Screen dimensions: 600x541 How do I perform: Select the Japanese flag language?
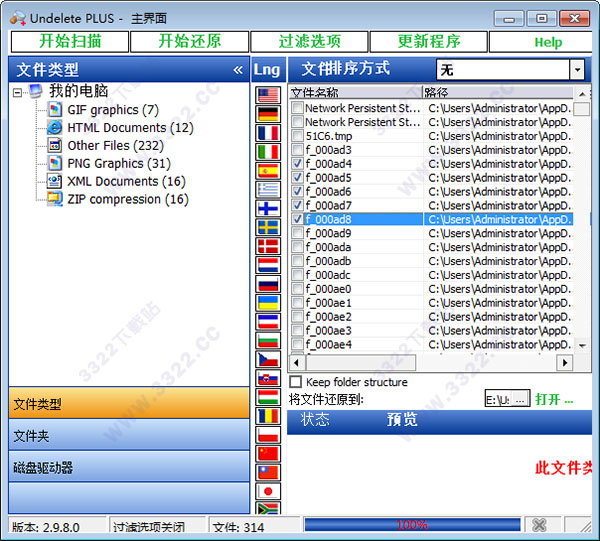click(x=268, y=491)
